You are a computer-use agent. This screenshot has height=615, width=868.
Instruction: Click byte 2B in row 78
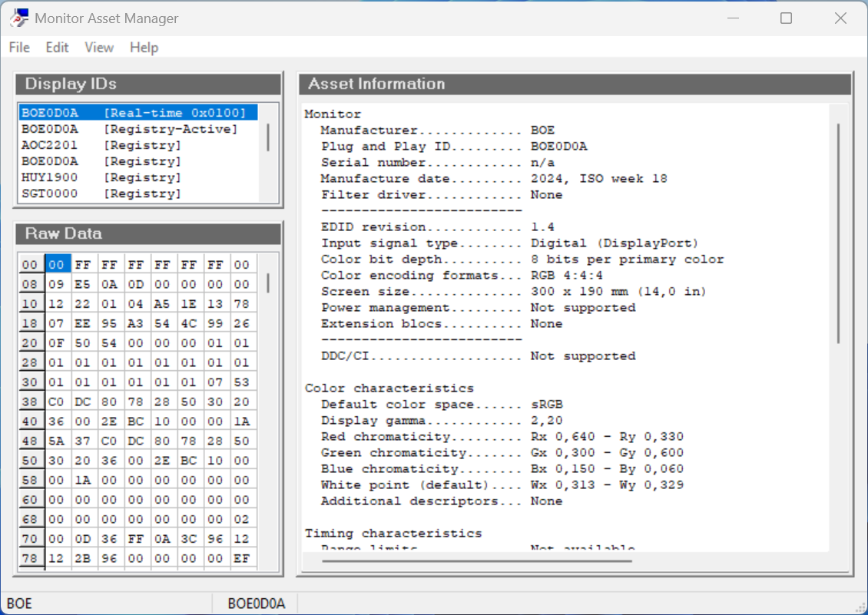pyautogui.click(x=82, y=558)
